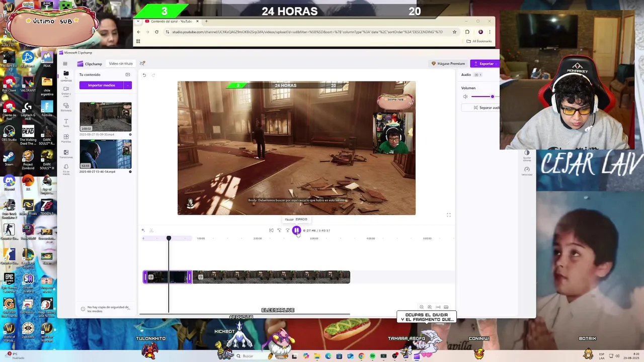This screenshot has width=644, height=362.
Task: Edit the Vídeo sin título project title
Action: [121, 64]
